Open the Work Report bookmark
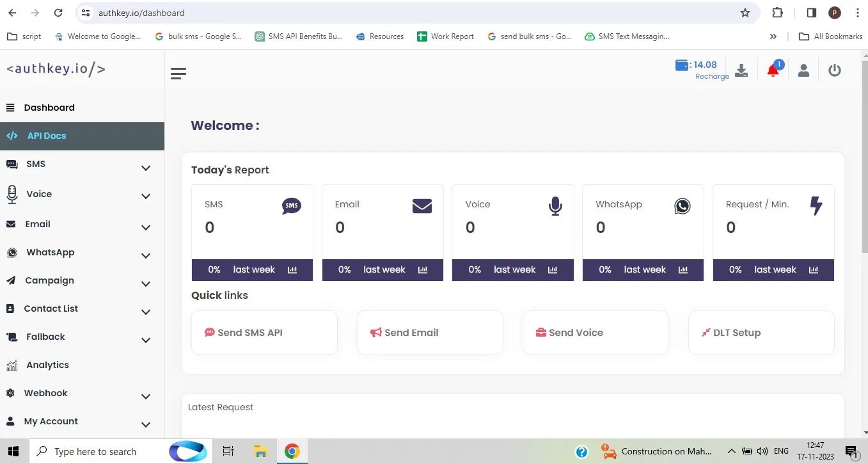The image size is (868, 464). click(445, 36)
